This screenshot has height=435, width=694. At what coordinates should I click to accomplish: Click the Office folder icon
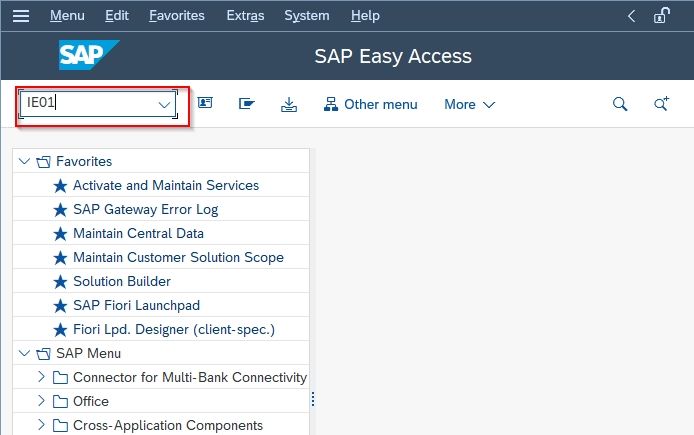pyautogui.click(x=60, y=401)
